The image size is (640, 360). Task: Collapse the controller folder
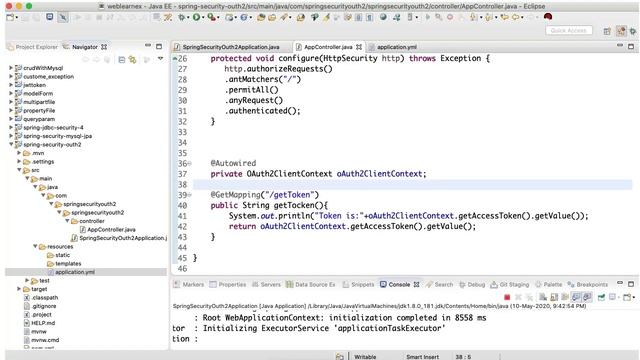click(68, 221)
